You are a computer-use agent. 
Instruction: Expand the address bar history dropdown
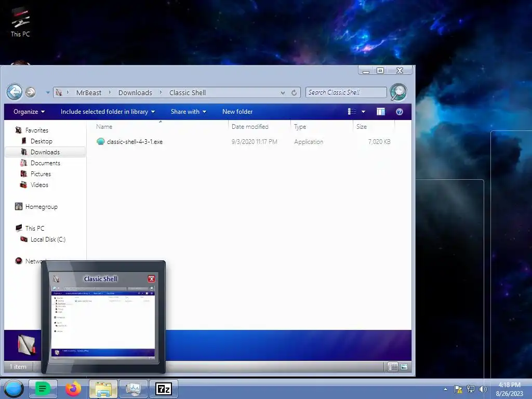pos(283,92)
